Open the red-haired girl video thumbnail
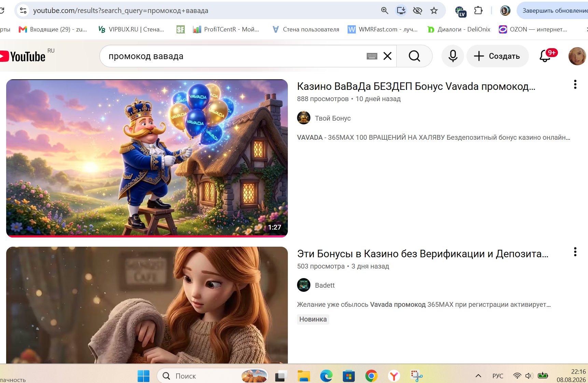This screenshot has height=383, width=588. [x=147, y=305]
